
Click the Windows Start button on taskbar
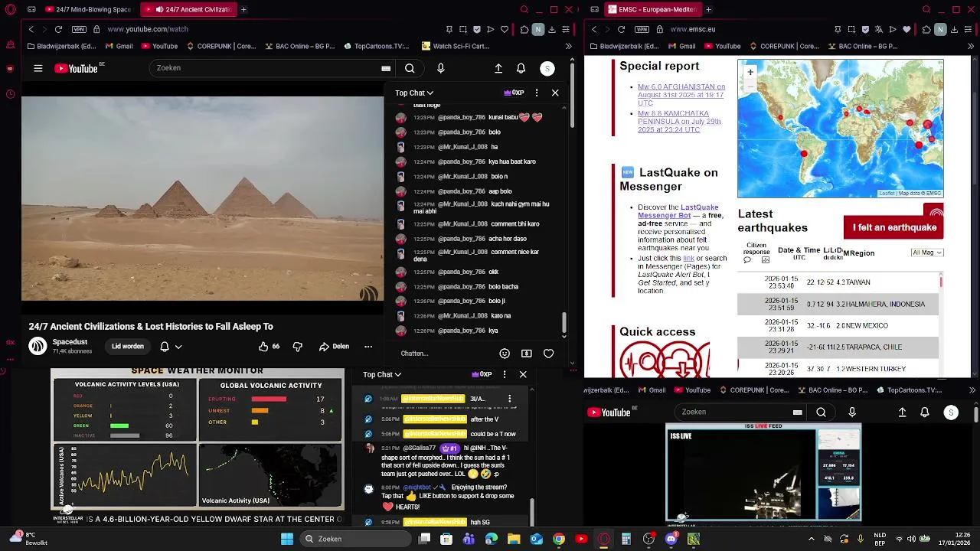[x=287, y=539]
